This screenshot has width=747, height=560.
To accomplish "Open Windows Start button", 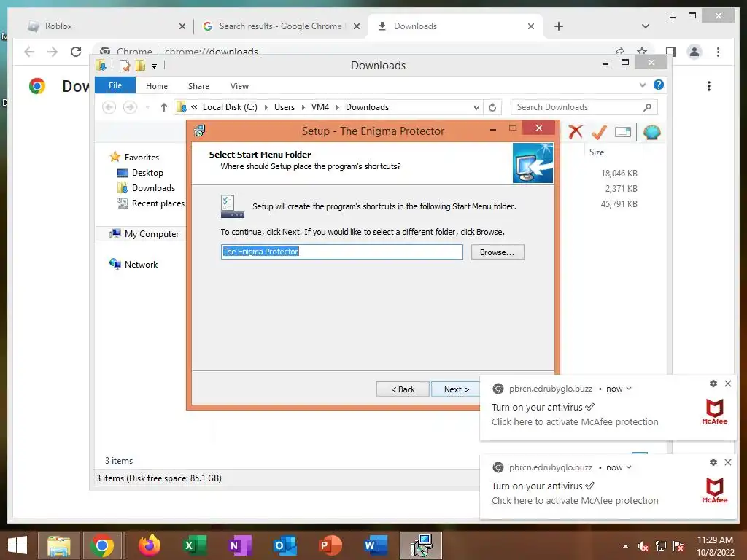I will click(x=18, y=545).
